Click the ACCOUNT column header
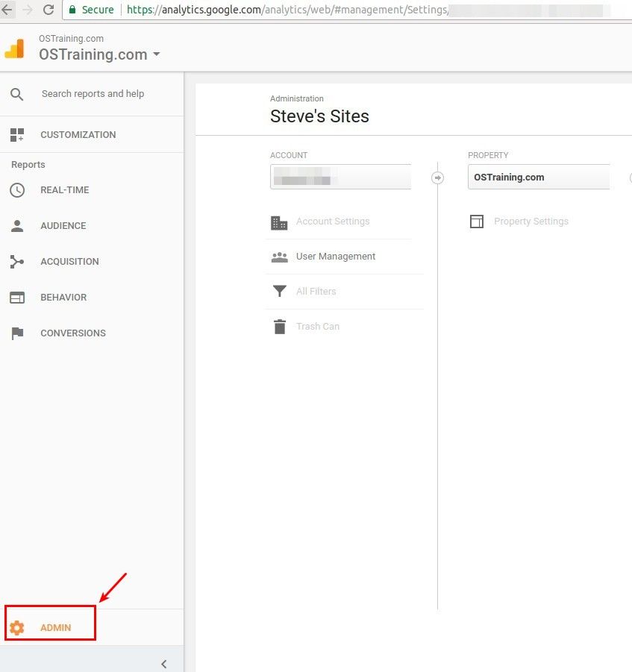The image size is (632, 672). (289, 155)
